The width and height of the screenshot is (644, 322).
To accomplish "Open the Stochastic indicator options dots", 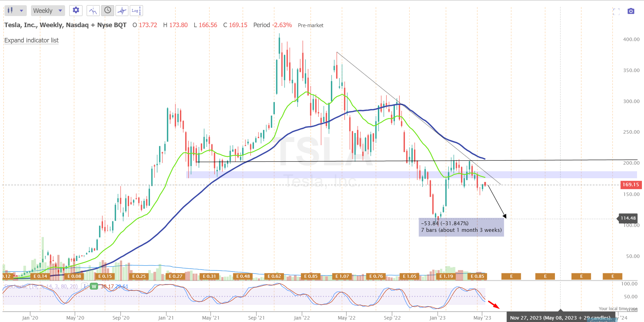I will point(85,286).
